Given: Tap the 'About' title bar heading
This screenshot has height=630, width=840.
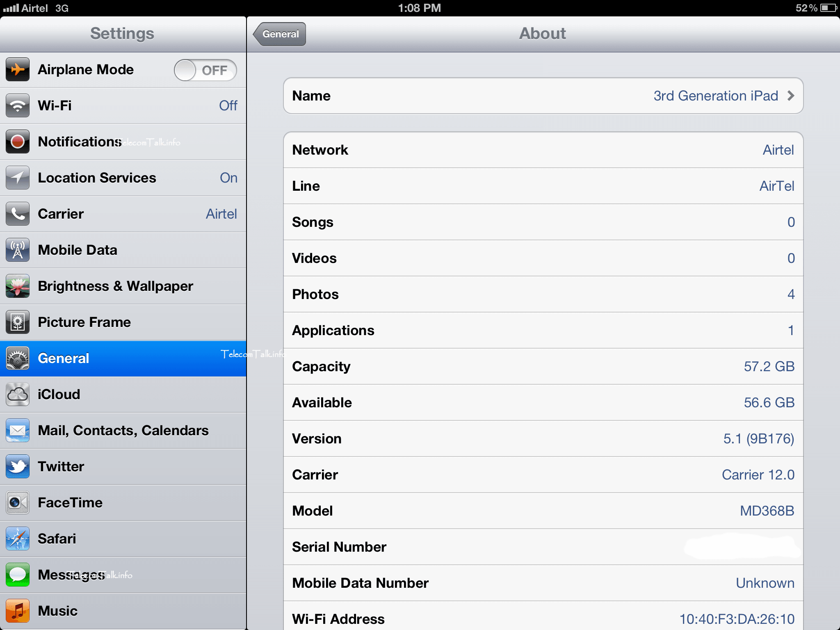Looking at the screenshot, I should (543, 33).
